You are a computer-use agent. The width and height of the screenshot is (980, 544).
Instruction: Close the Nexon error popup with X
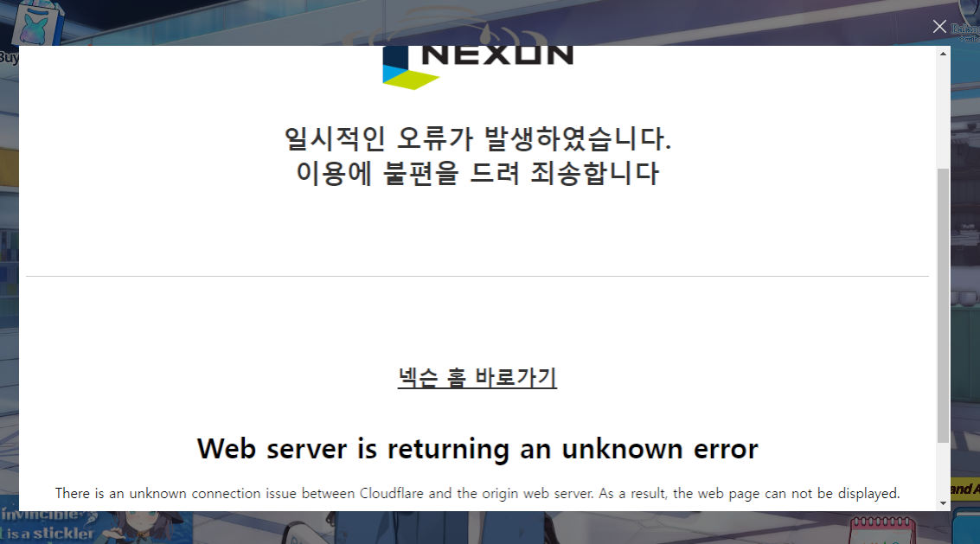coord(939,26)
